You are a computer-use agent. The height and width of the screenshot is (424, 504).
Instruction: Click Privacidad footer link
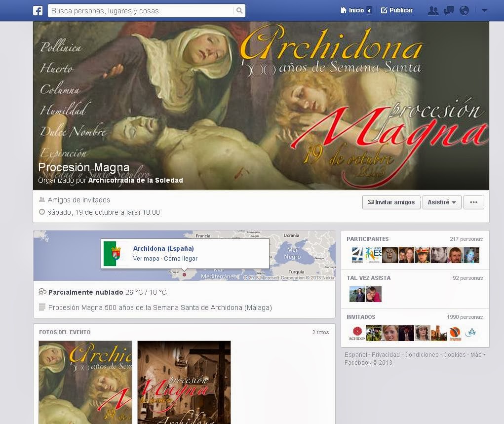(x=386, y=354)
